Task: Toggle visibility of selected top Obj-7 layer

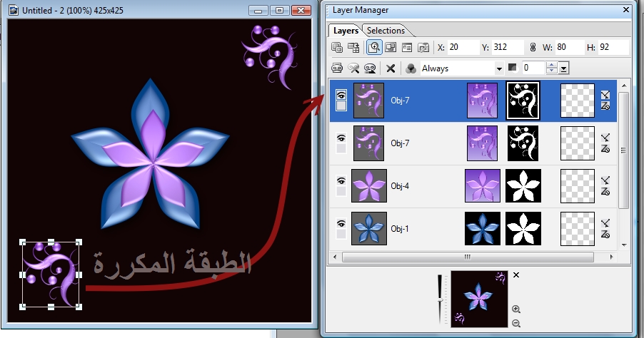Action: click(341, 94)
